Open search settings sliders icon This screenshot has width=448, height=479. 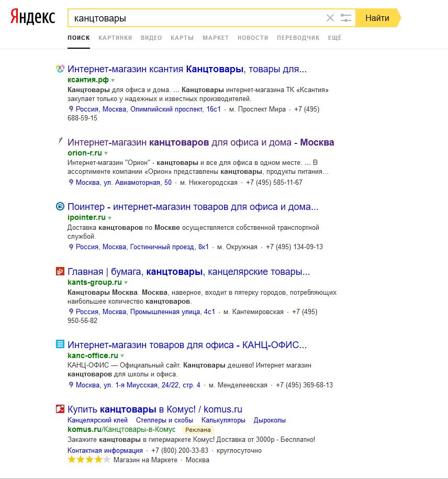pos(346,18)
